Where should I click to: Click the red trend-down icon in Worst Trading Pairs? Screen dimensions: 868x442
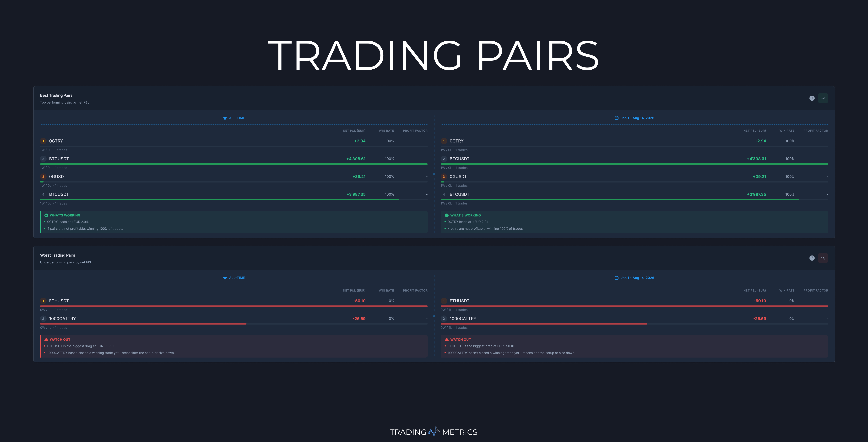pyautogui.click(x=823, y=258)
